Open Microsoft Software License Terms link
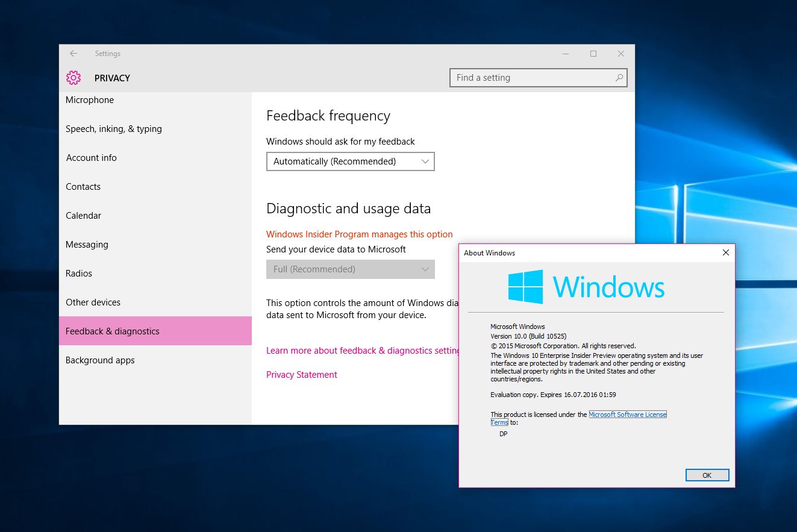Image resolution: width=797 pixels, height=532 pixels. coord(628,415)
